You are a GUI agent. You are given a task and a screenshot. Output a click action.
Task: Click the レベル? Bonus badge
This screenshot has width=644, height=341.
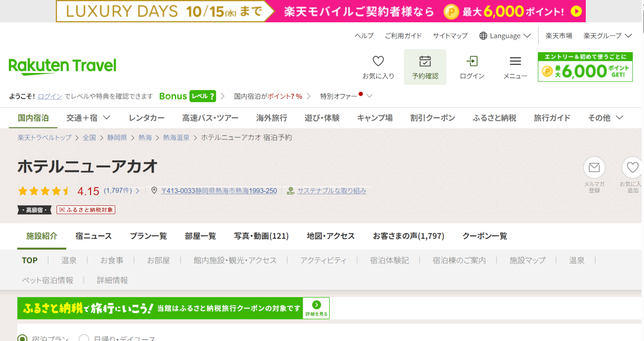(x=203, y=96)
